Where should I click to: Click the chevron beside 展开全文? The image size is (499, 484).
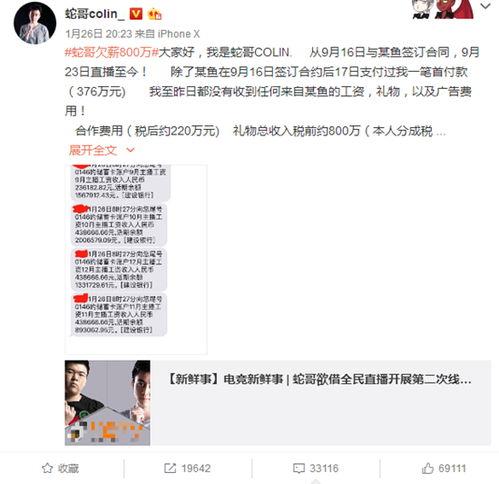(x=130, y=150)
